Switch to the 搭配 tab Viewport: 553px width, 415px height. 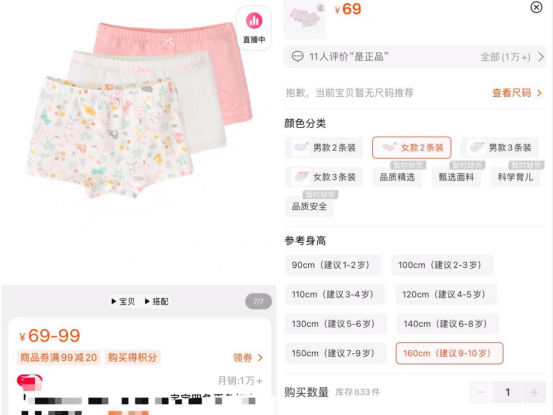[x=157, y=301]
